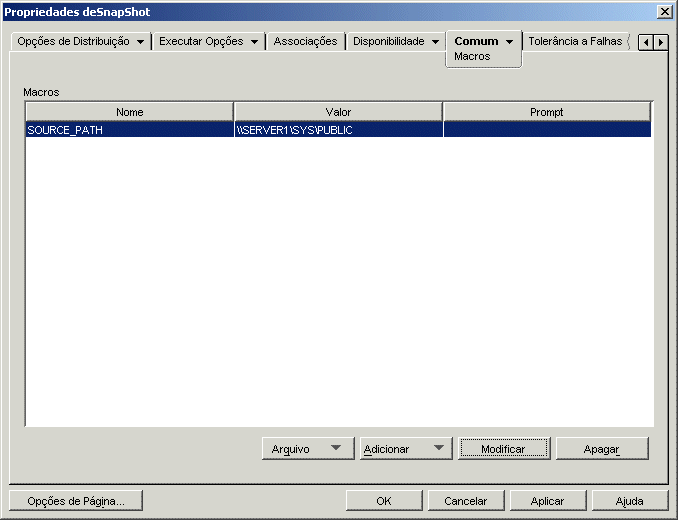Click the Prompt column header

tap(547, 112)
